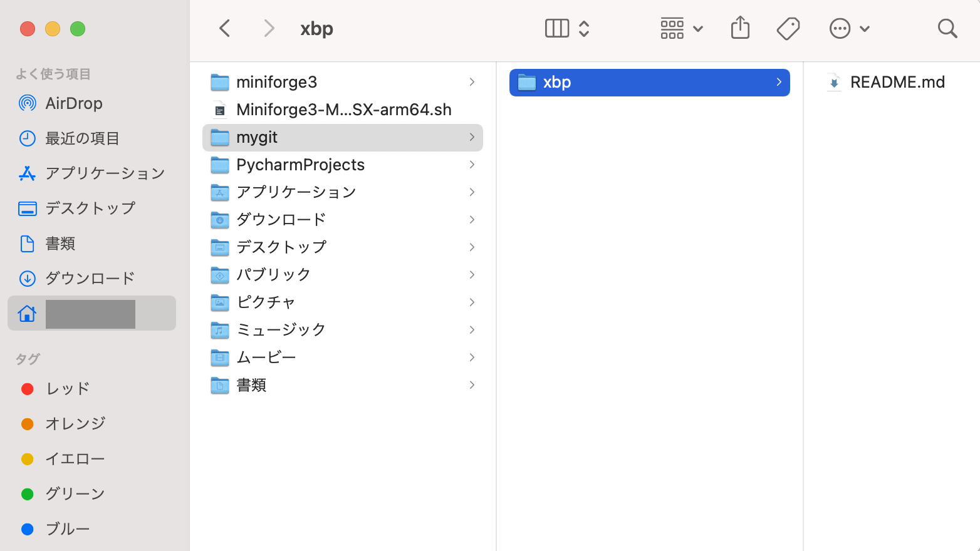
Task: Open the miniforge3 folder
Action: pos(276,82)
